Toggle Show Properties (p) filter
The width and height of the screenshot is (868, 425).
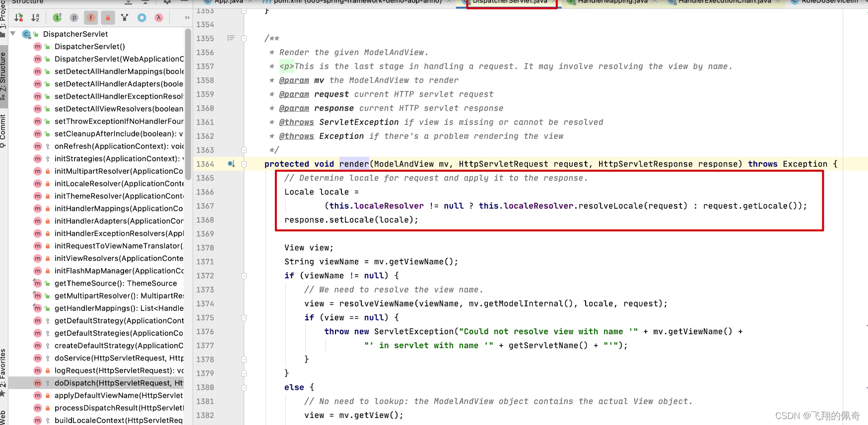click(74, 17)
